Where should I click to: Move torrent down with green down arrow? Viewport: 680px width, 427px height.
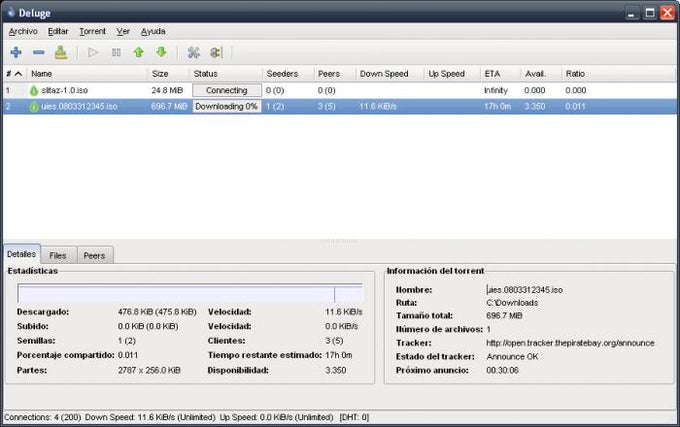click(161, 52)
